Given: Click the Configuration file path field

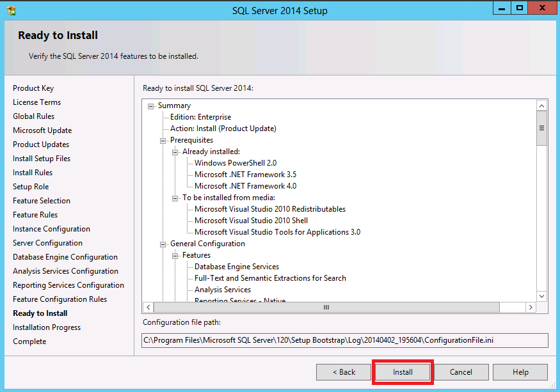Looking at the screenshot, I should tap(345, 340).
